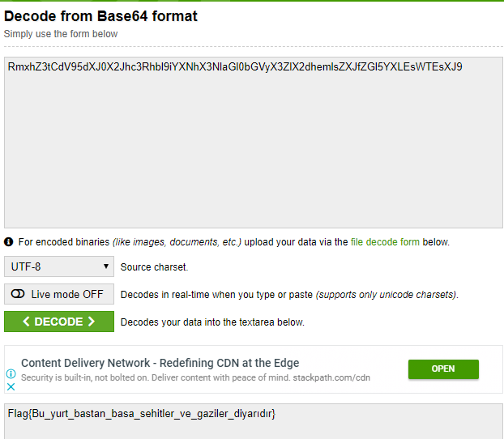Click the ad info (i) icon
The width and height of the screenshot is (504, 439).
pyautogui.click(x=11, y=374)
